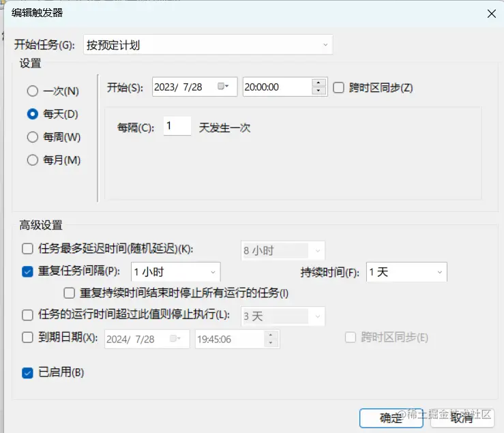
Task: Select the 每天(D) radio button
Action: (x=33, y=114)
